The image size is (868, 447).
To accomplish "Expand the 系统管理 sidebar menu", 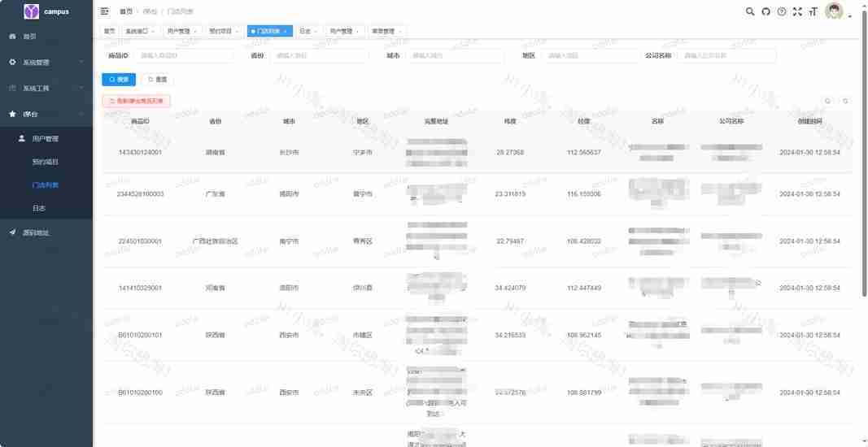I will pos(46,63).
